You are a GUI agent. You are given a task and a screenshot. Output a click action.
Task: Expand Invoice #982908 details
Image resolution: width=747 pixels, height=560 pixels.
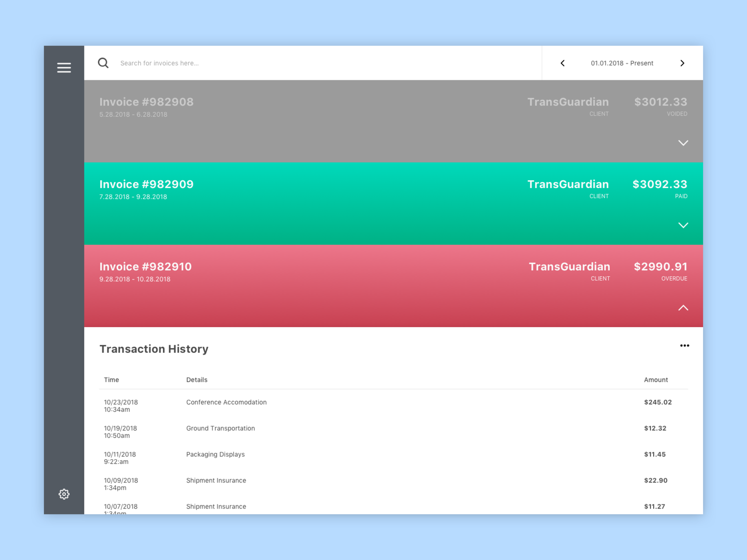click(x=684, y=143)
